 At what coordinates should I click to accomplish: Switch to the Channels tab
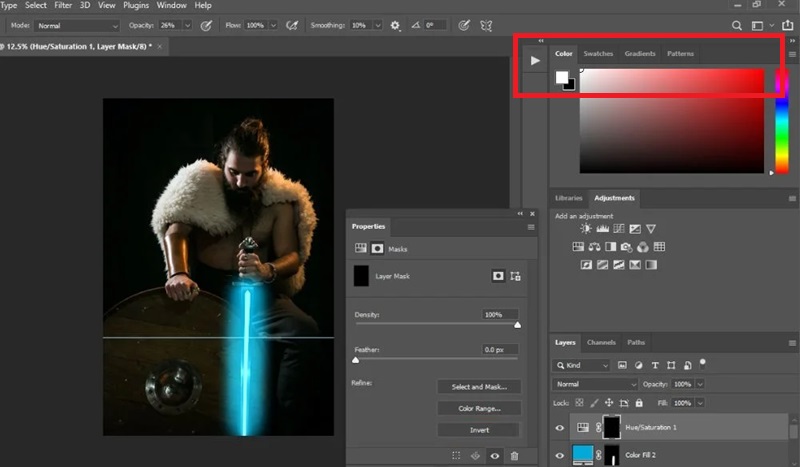click(601, 342)
